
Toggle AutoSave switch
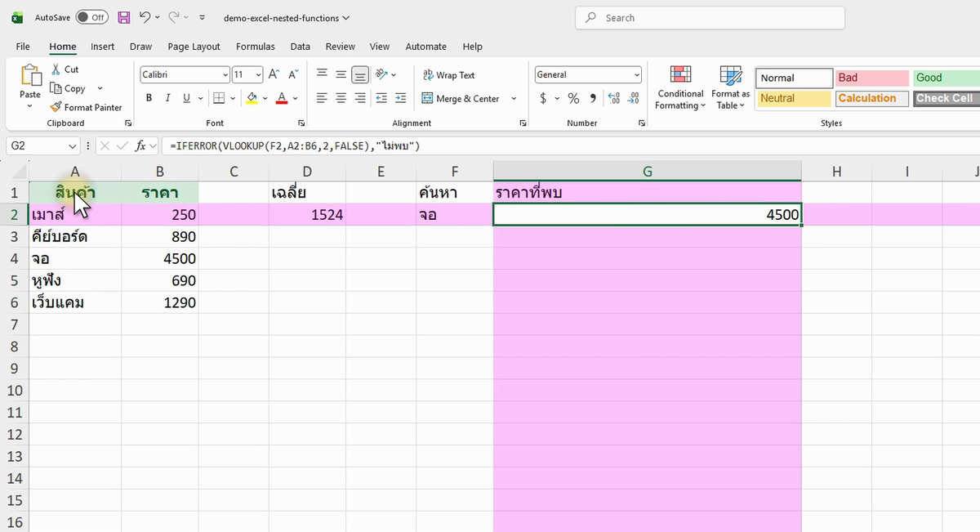pos(91,17)
